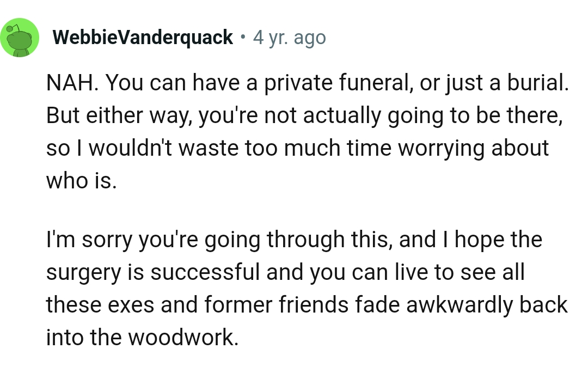The image size is (588, 373).
Task: Click the words "fade awkwardly back"
Action: (x=461, y=305)
